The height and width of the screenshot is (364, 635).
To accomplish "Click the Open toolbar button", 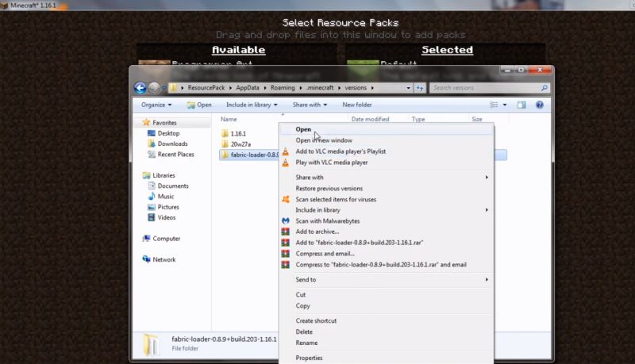I will [x=199, y=105].
